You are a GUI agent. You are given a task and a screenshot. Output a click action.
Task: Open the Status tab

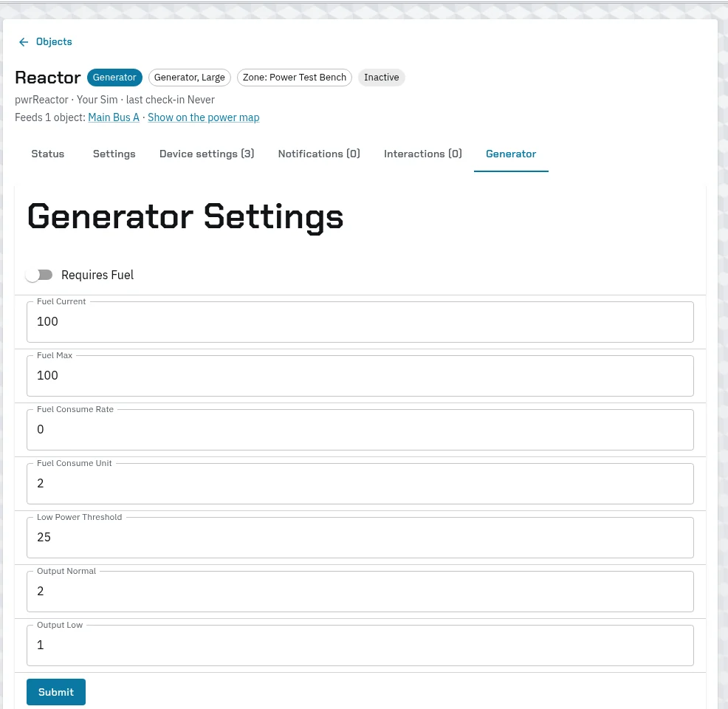click(48, 154)
